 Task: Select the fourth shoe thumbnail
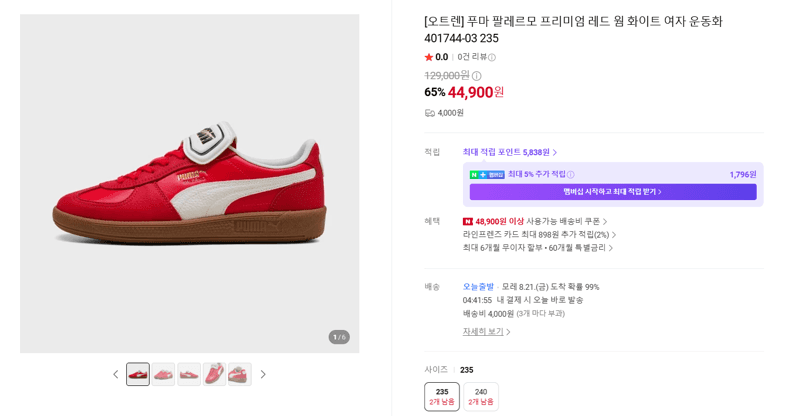pyautogui.click(x=214, y=374)
